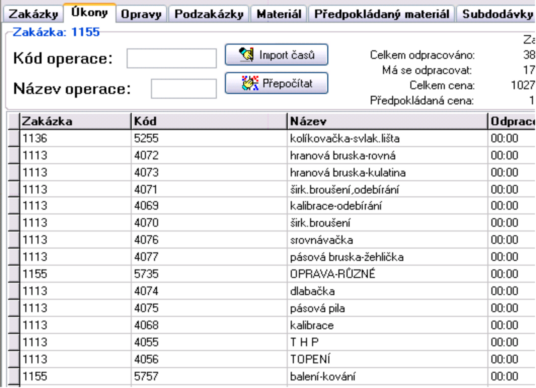Click the kalibrace-odebírání cell
This screenshot has width=536, height=388.
[387, 206]
